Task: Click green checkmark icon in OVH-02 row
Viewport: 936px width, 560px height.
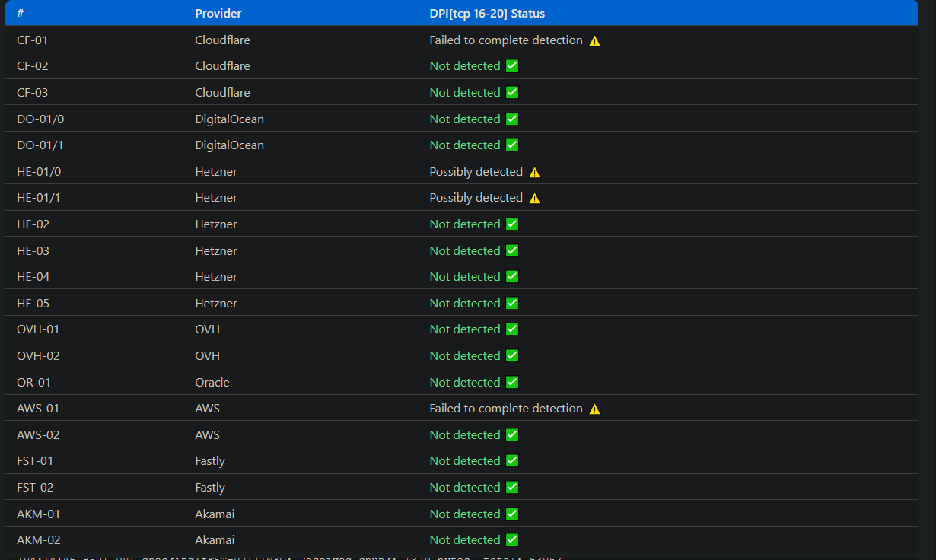Action: 512,356
